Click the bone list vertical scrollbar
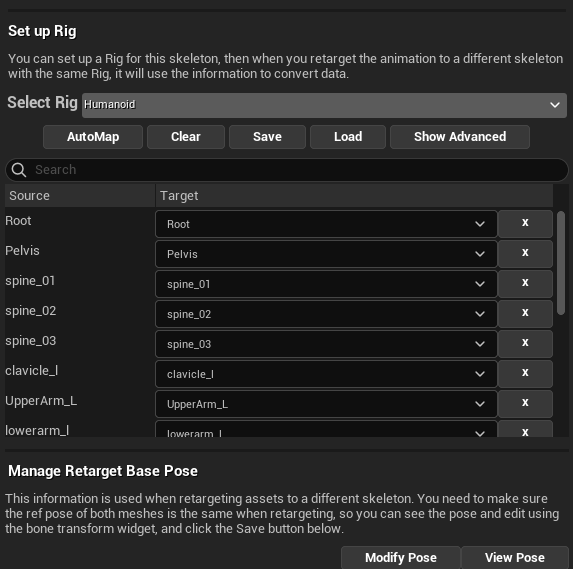 click(561, 262)
